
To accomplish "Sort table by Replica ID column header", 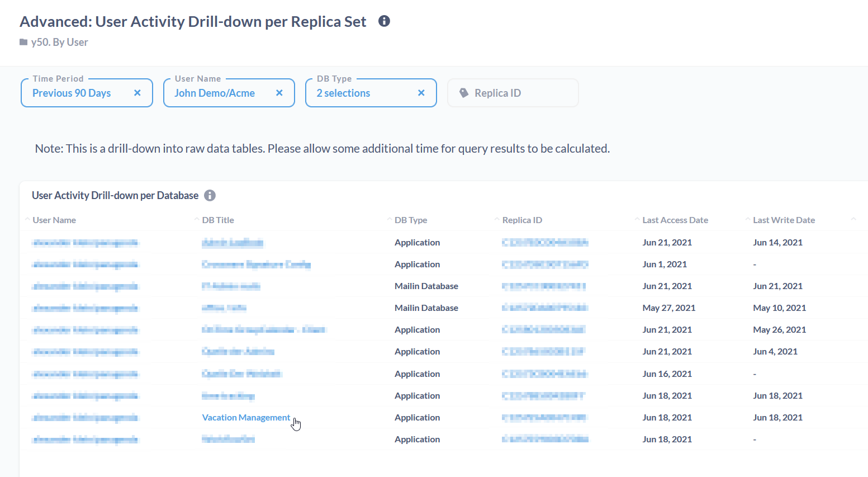I will (x=522, y=220).
